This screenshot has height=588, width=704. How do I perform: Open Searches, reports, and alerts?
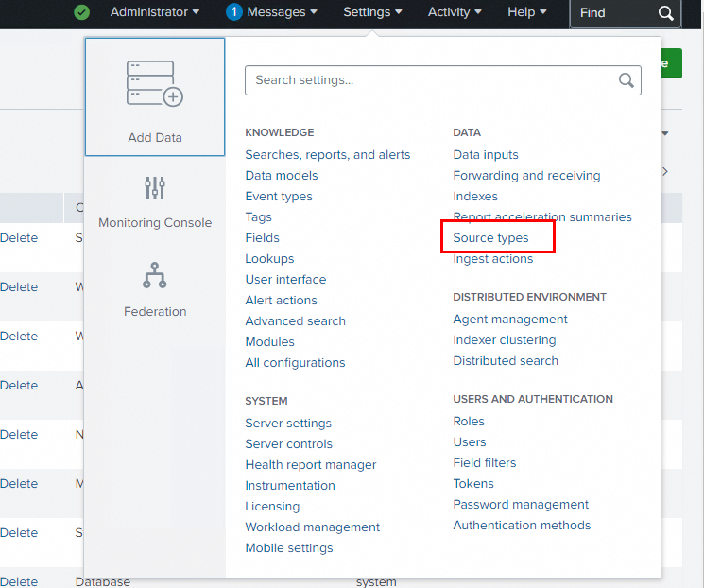tap(328, 154)
